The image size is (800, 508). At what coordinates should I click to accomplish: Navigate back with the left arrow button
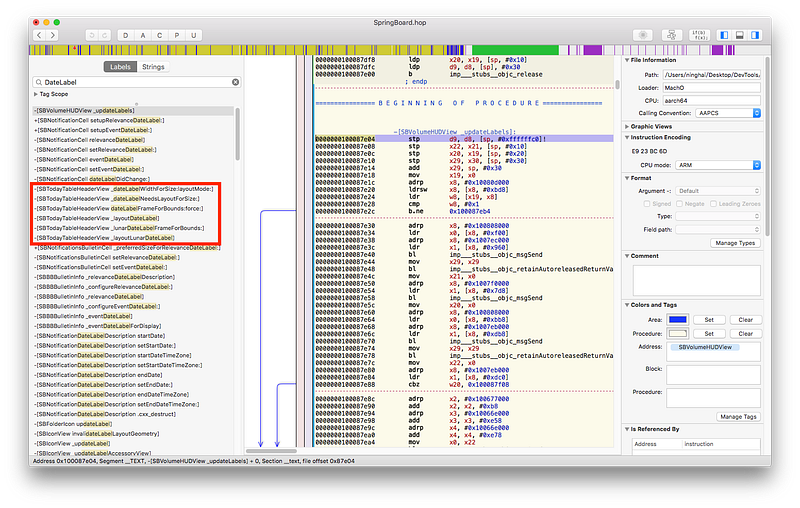(x=39, y=35)
